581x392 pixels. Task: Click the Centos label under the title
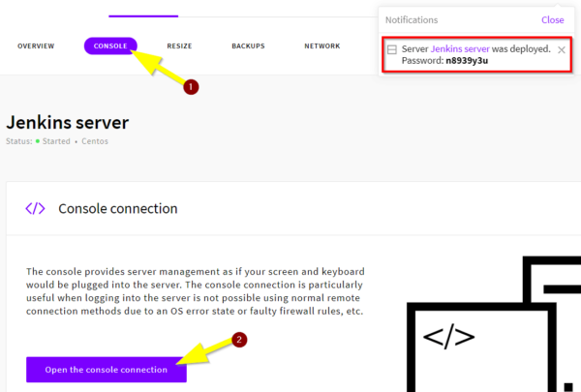coord(95,141)
